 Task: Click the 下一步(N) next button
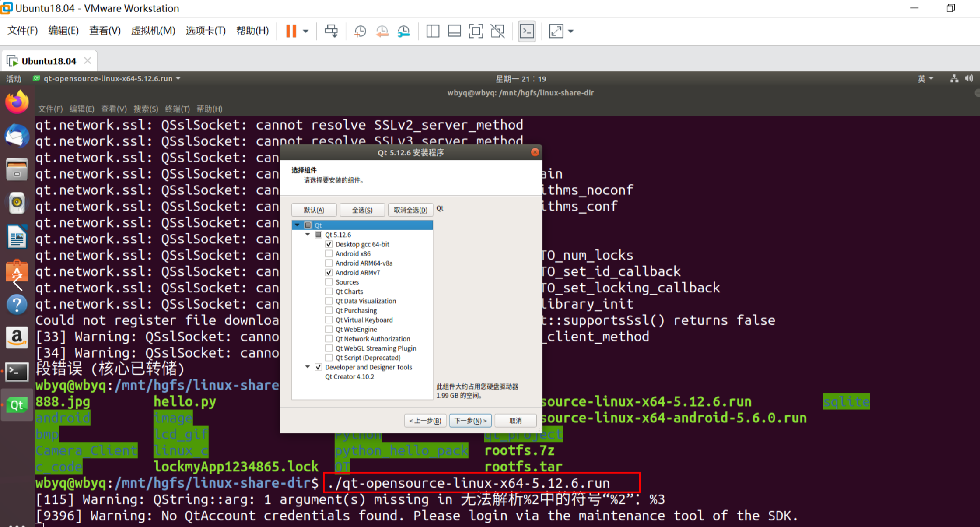470,421
